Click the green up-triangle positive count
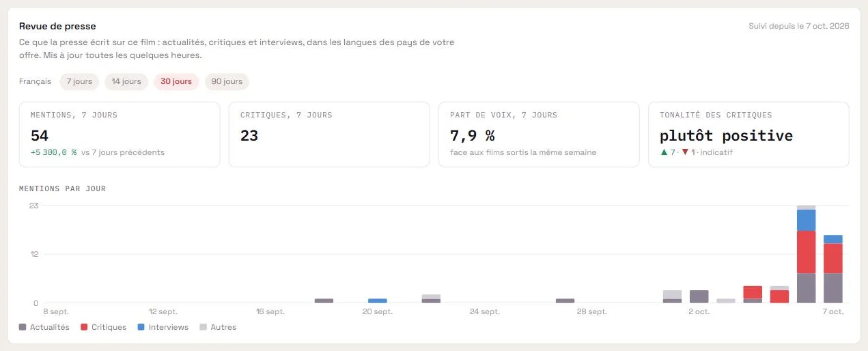868x351 pixels. 667,152
